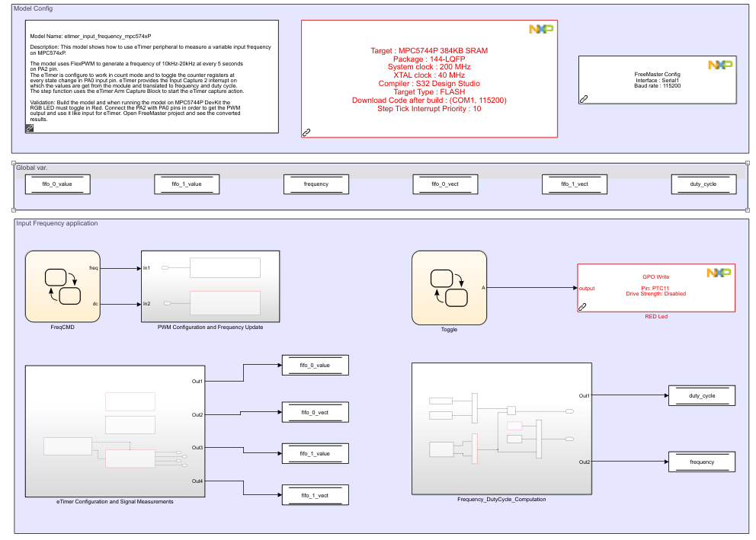Click the Out2 port on Frequency_DutyCycle_Computation
The image size is (756, 540).
(x=585, y=462)
